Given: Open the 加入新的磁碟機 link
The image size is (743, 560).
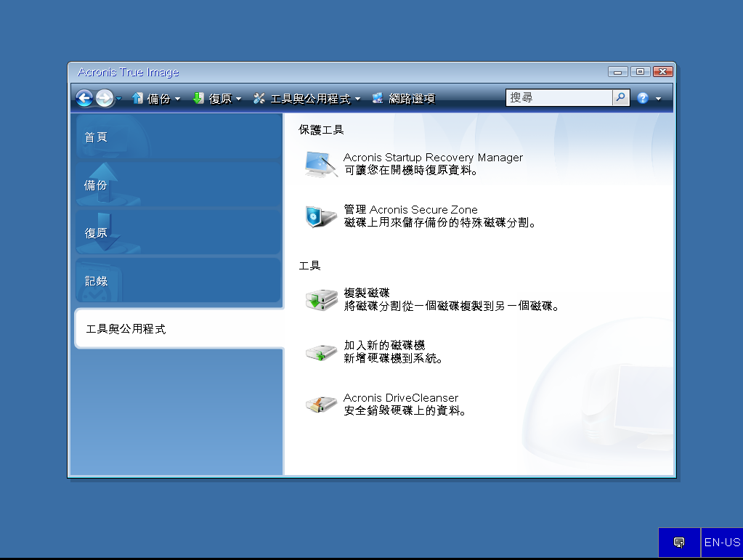Looking at the screenshot, I should (384, 346).
